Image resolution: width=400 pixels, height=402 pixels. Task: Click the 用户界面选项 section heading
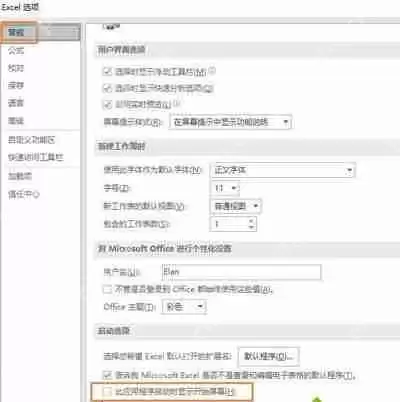point(121,50)
